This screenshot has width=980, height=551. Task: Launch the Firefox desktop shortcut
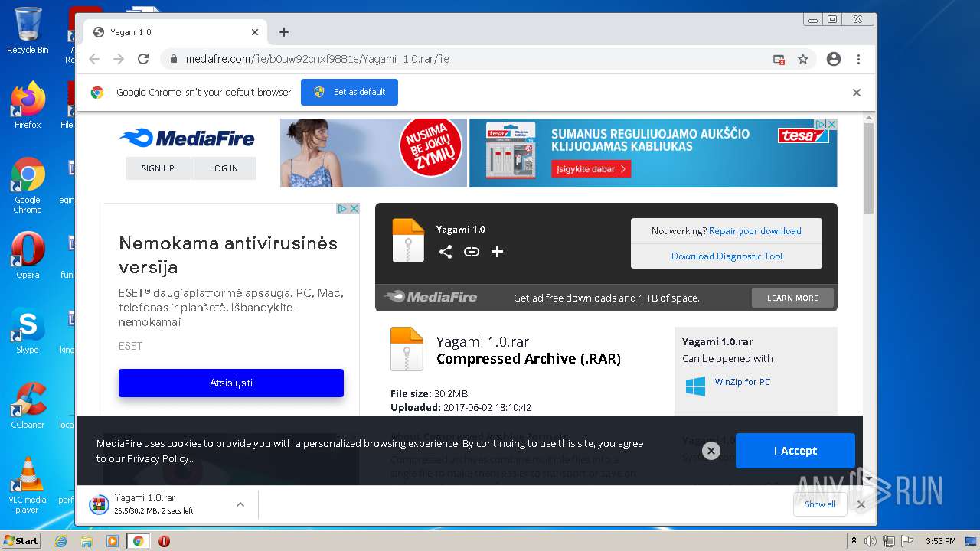pos(28,106)
